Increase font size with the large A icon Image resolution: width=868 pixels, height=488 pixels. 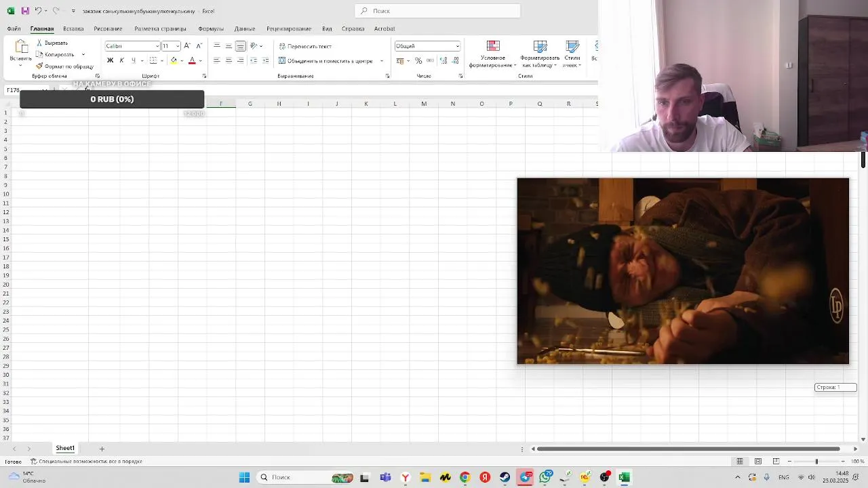(187, 45)
